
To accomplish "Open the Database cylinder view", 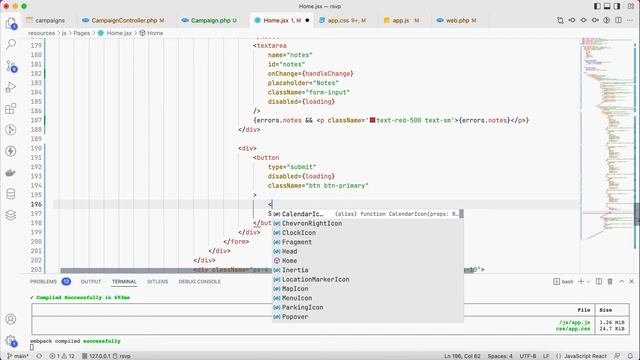I will (11, 194).
